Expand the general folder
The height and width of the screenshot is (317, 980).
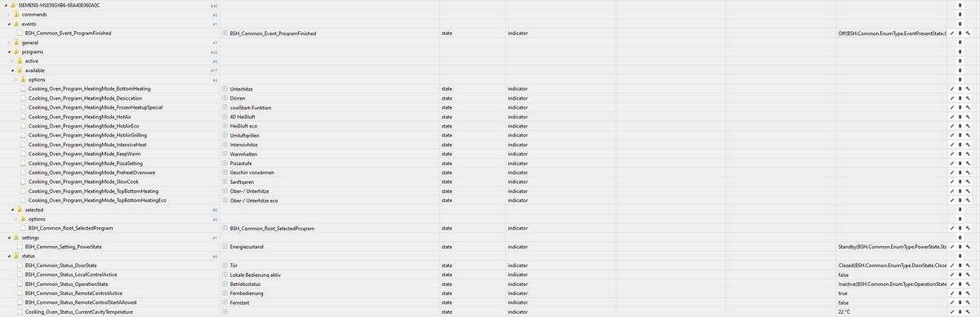point(8,42)
